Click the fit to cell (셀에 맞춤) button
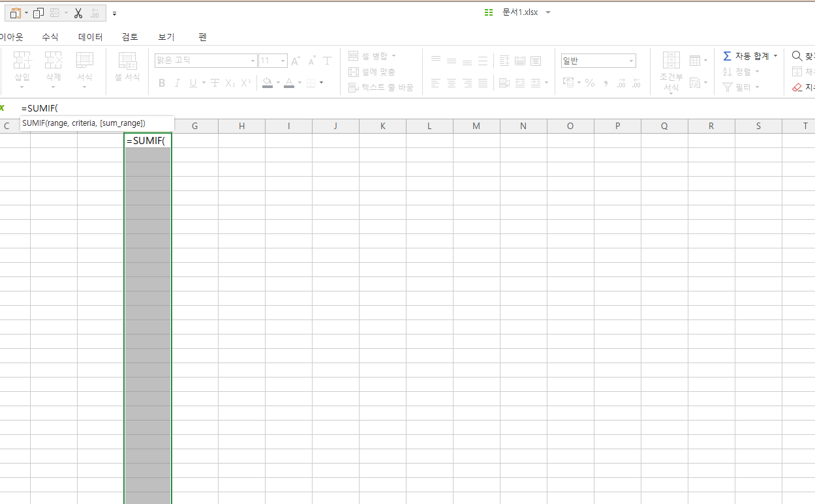The width and height of the screenshot is (815, 504). click(372, 72)
